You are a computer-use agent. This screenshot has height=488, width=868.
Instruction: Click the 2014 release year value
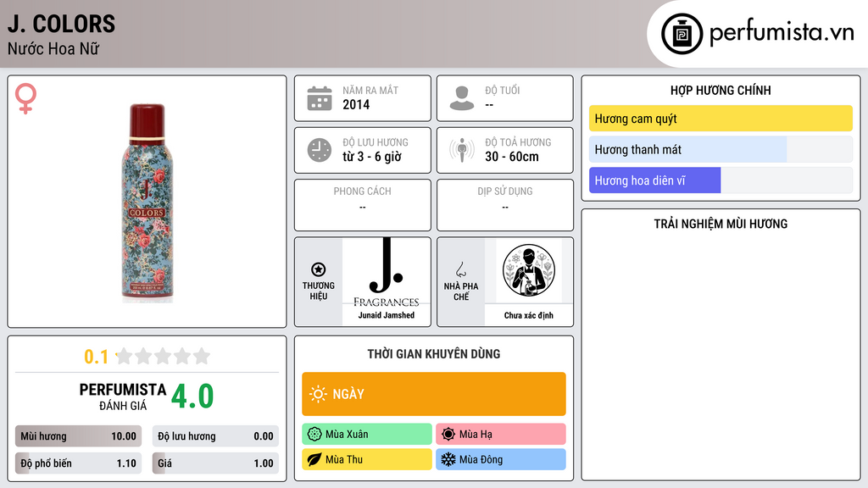tap(356, 104)
